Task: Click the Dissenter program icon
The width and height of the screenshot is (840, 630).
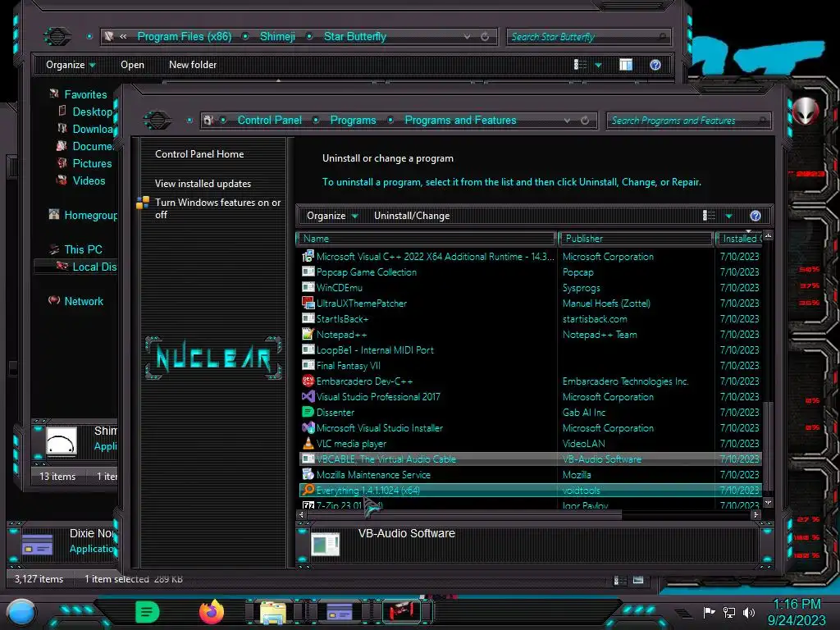Action: pos(308,412)
